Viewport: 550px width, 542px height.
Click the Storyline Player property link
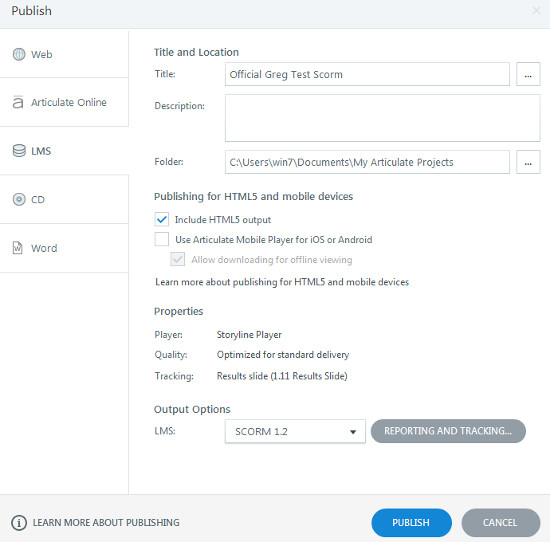[x=249, y=335]
